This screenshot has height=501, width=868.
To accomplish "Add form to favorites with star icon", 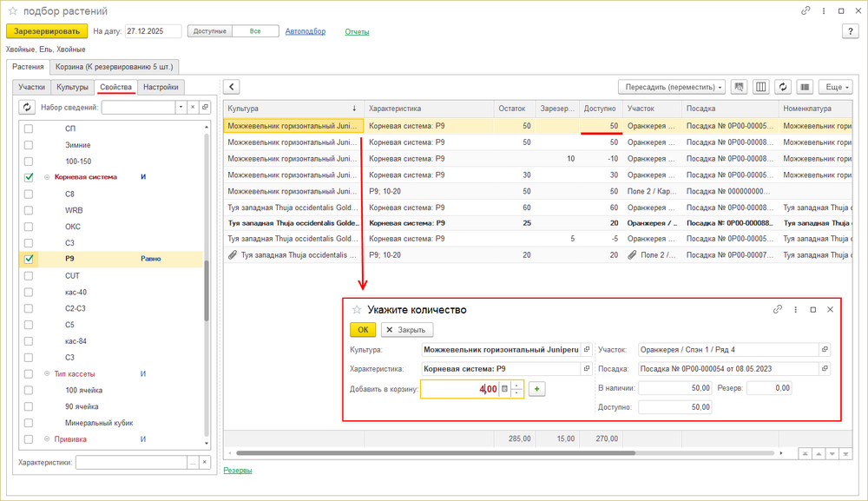I will [x=13, y=10].
